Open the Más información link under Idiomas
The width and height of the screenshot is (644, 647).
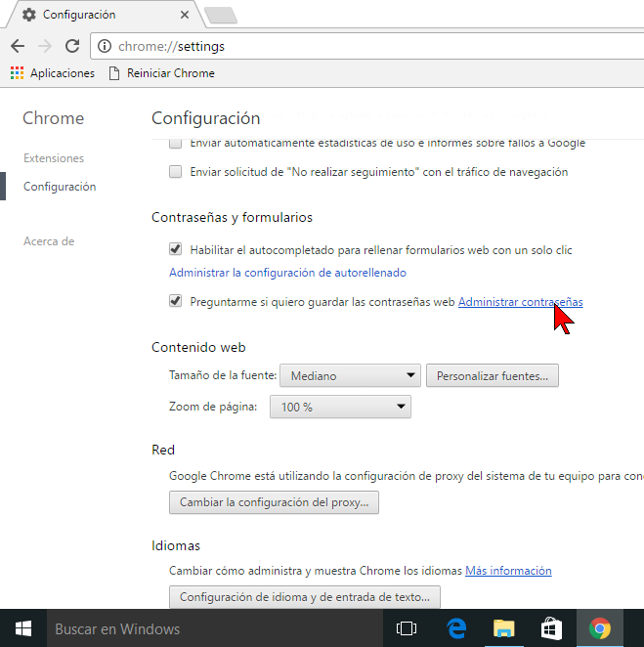click(x=508, y=571)
